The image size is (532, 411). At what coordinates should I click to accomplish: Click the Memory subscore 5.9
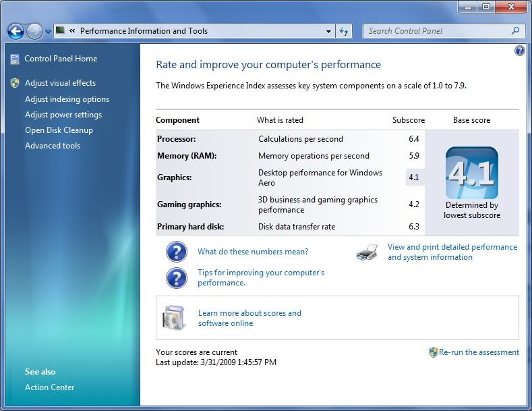pyautogui.click(x=414, y=156)
